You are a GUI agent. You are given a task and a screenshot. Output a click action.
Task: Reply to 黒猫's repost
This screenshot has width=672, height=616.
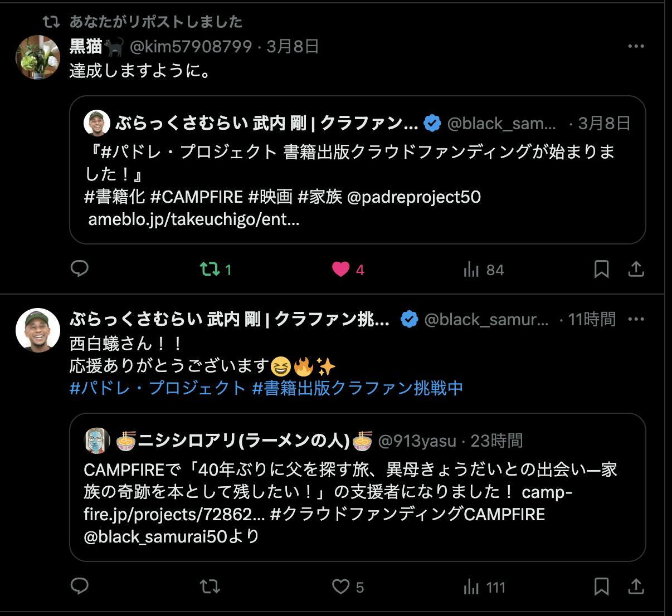[x=80, y=269]
